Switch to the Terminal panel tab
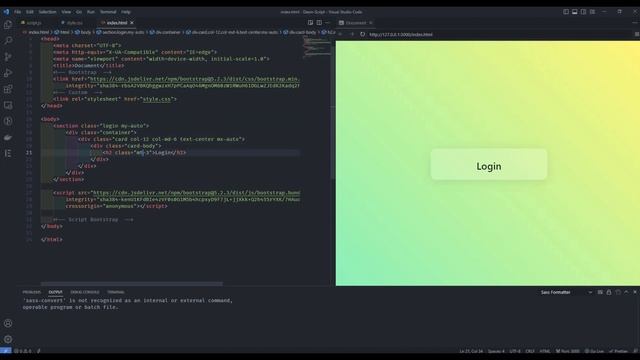This screenshot has width=640, height=360. (116, 292)
